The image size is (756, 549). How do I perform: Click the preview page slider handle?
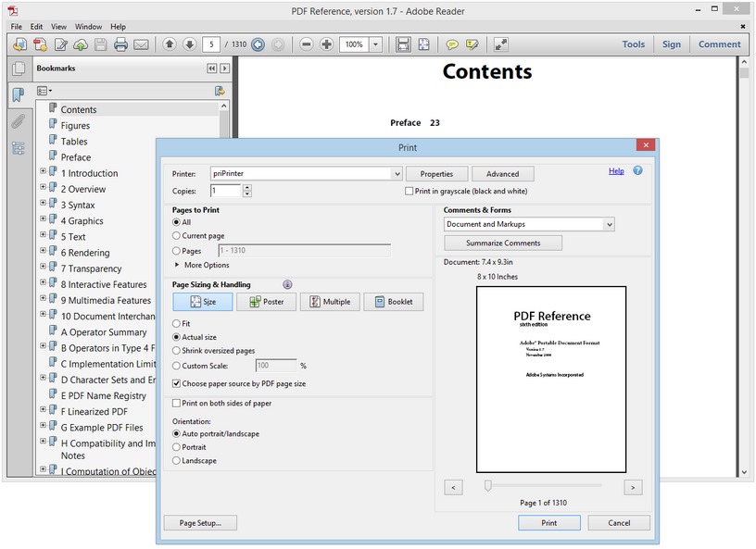pos(488,486)
